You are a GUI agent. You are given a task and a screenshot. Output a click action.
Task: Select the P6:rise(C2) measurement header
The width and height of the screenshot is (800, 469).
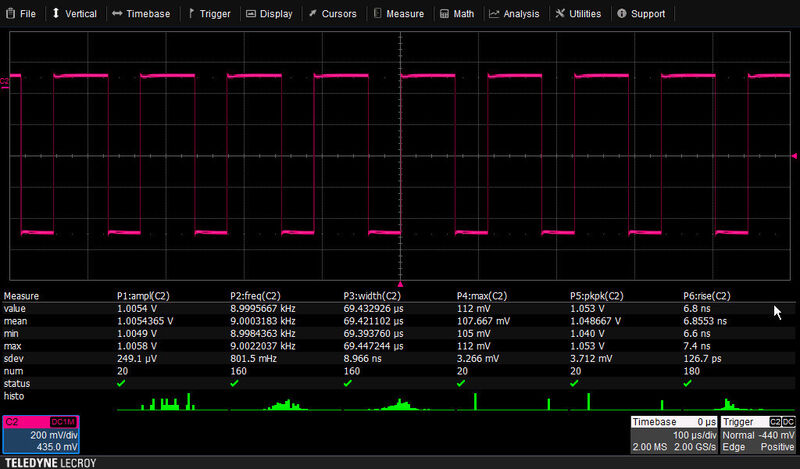tap(707, 296)
